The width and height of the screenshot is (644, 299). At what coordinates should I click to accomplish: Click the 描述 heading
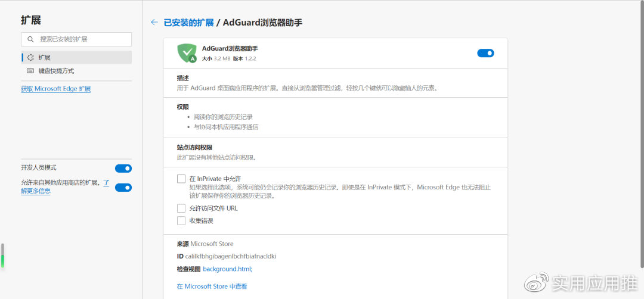click(x=183, y=78)
